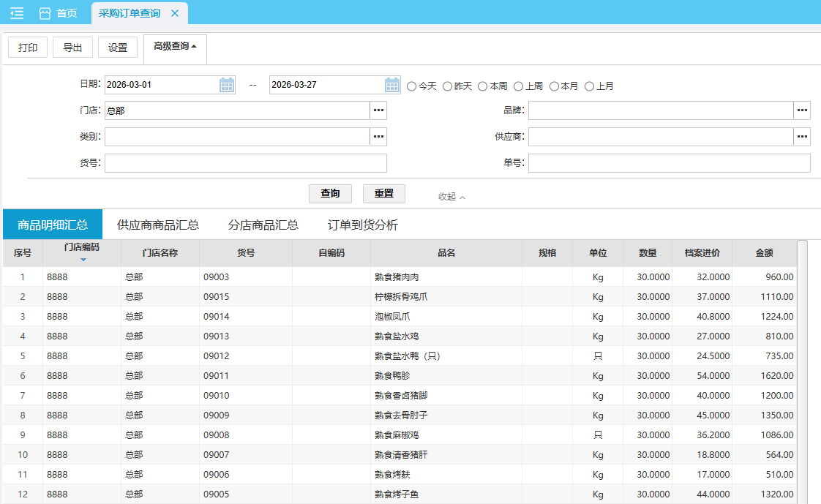Screen dimensions: 821x504
Task: Select the 今天 radio button
Action: point(412,86)
